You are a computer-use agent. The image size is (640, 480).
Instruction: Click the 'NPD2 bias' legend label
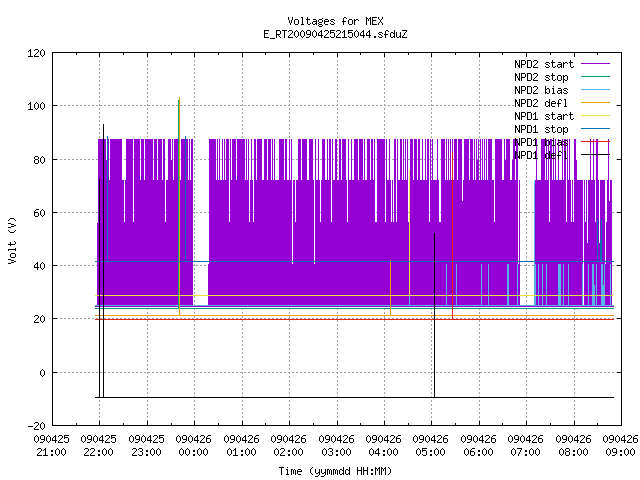click(x=541, y=90)
